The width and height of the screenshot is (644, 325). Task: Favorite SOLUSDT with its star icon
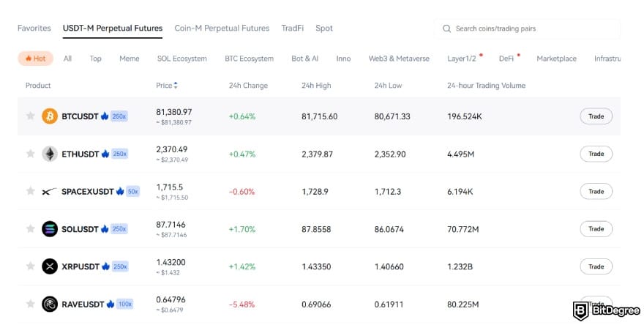[x=31, y=229]
